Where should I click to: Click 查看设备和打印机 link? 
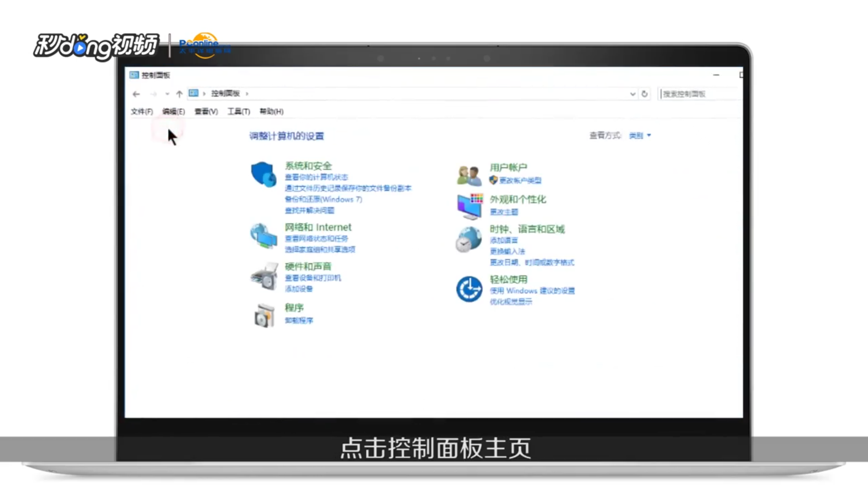[x=313, y=278]
